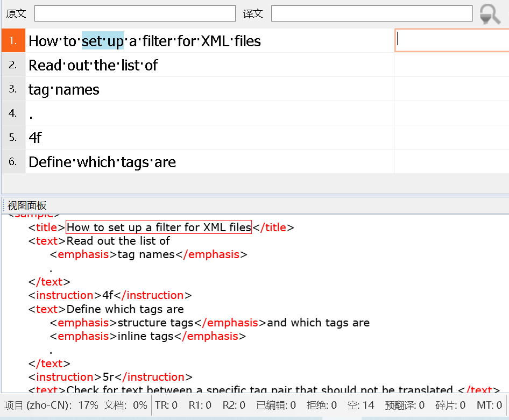Click the period in segment 4

pos(31,117)
